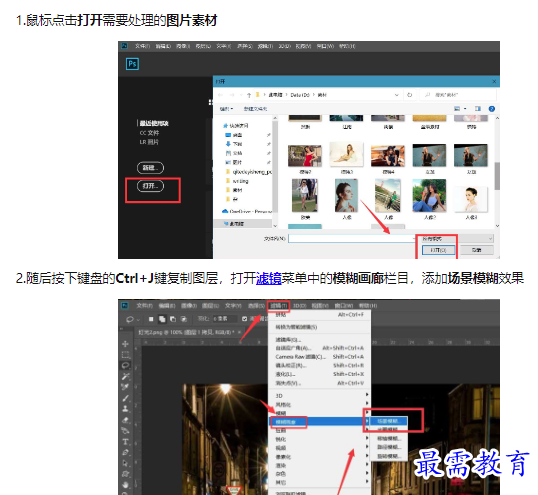Select the Brush tool
The height and width of the screenshot is (495, 538).
[x=126, y=398]
